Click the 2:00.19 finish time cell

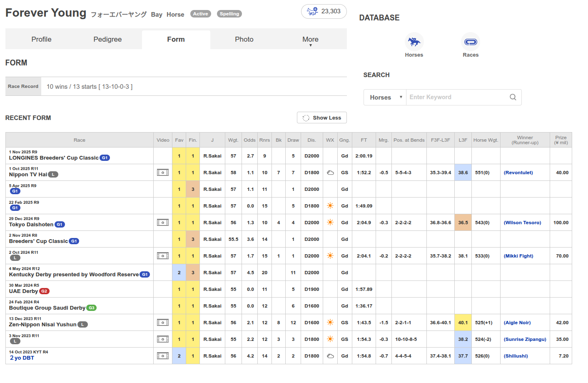364,156
